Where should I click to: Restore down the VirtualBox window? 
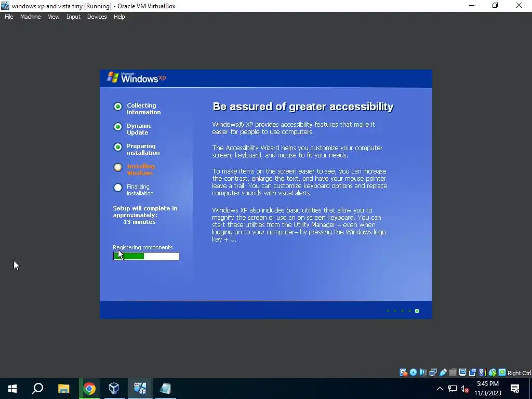click(495, 5)
